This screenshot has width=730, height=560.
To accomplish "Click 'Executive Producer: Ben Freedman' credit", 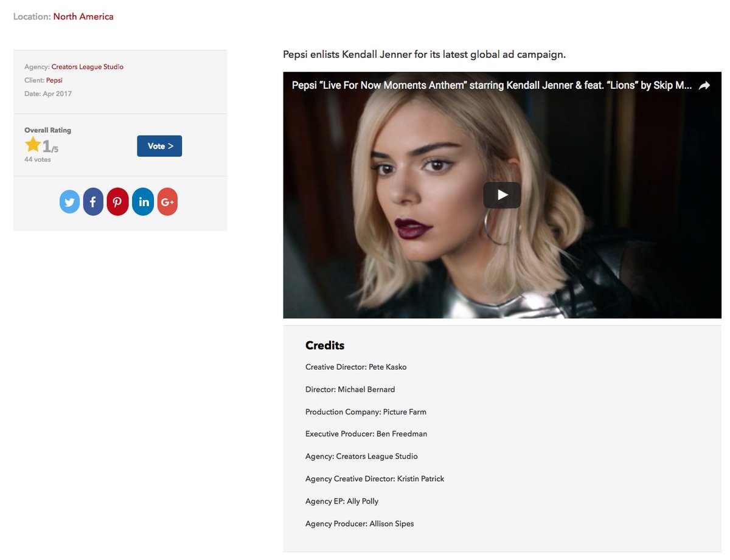I will [x=366, y=434].
